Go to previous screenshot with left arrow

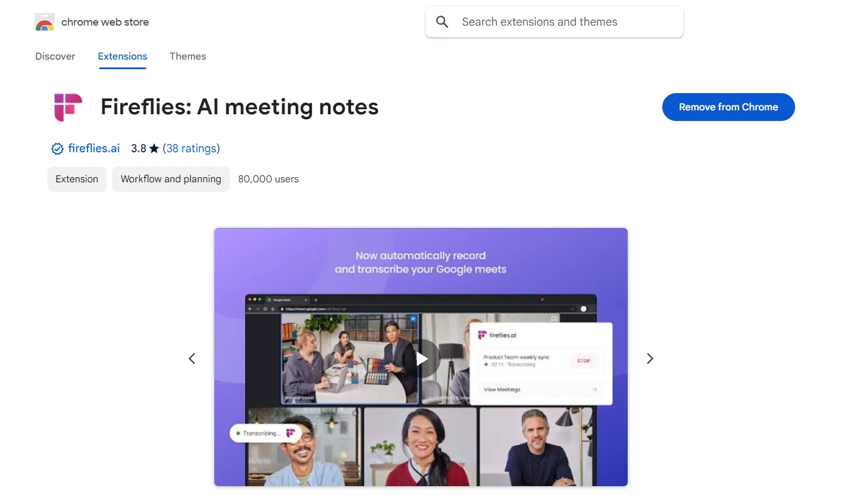[x=192, y=358]
